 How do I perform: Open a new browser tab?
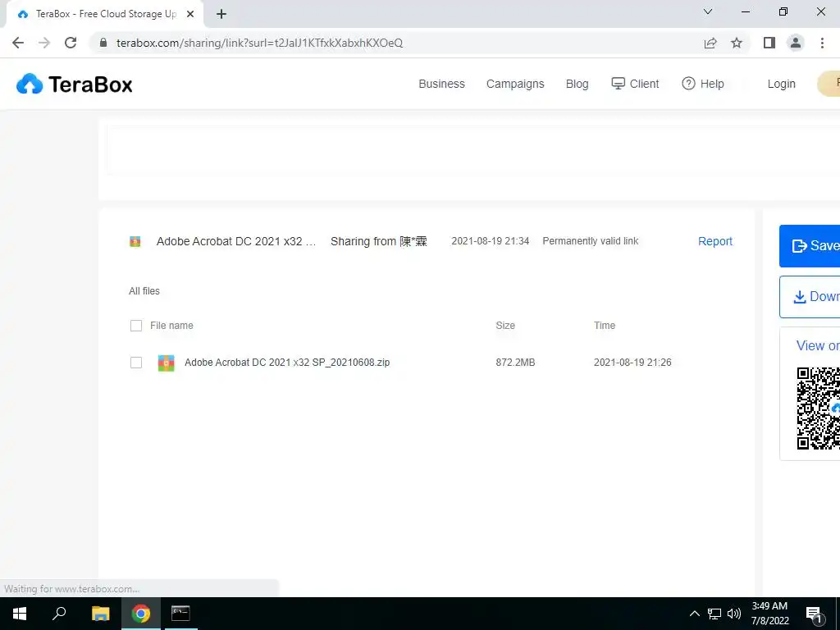tap(221, 15)
